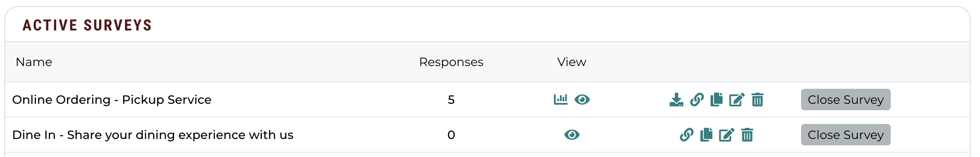Click the response count 5 for Online Ordering

(451, 100)
